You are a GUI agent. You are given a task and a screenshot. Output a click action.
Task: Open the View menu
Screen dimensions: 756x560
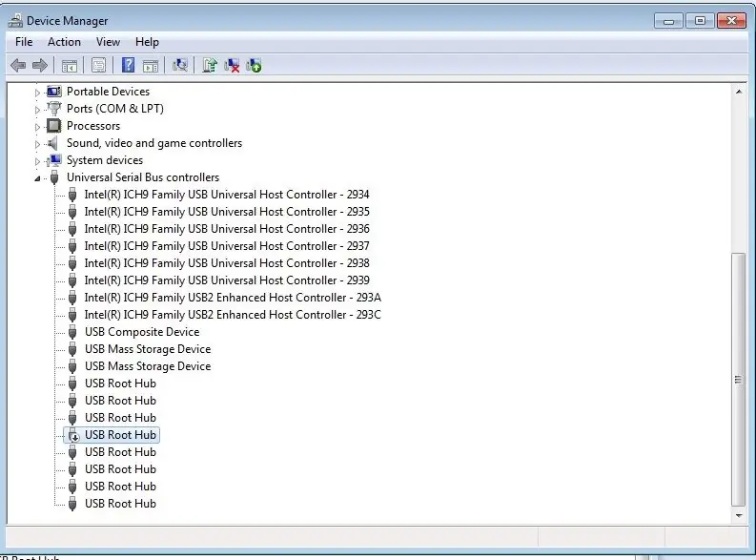pos(108,42)
